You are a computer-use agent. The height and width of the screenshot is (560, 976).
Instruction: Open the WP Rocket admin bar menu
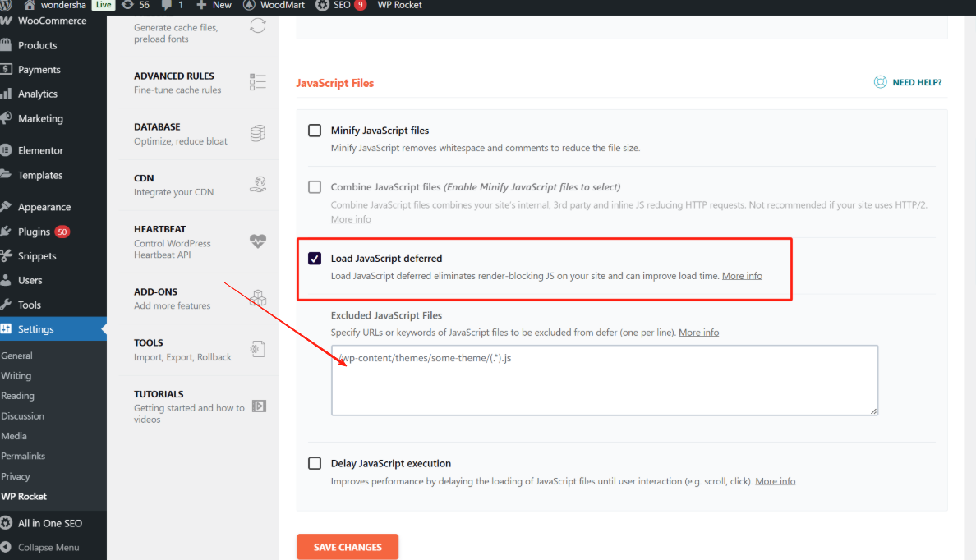pyautogui.click(x=399, y=5)
